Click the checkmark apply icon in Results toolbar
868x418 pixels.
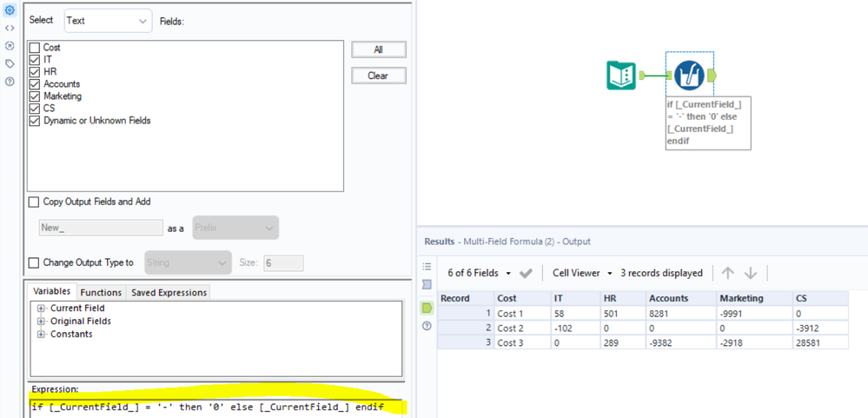[x=526, y=274]
